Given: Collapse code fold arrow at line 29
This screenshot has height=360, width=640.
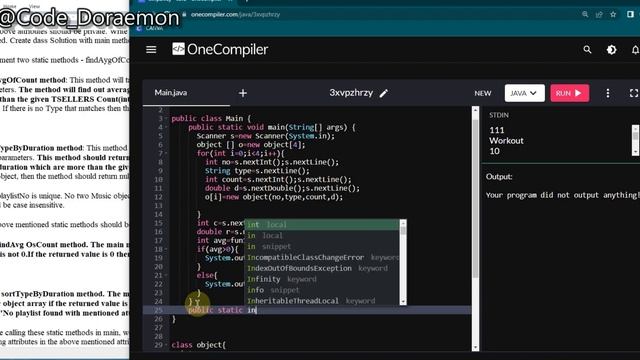Looking at the screenshot, I should [166, 345].
